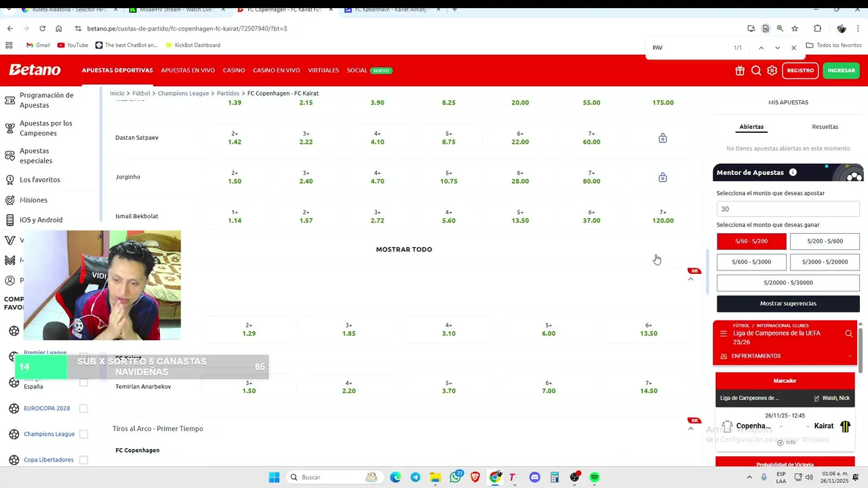Switch to the Abiertas bets tab
Viewport: 868px width, 488px height.
(x=751, y=127)
